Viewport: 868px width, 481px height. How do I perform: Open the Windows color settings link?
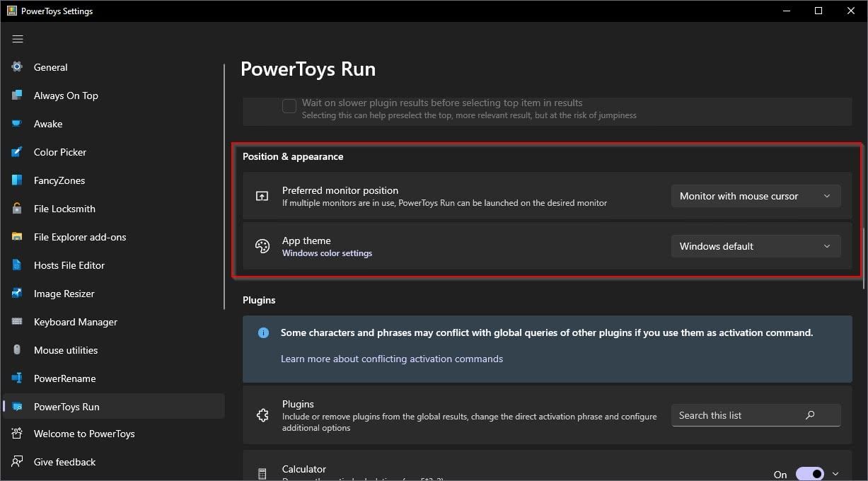tap(327, 253)
